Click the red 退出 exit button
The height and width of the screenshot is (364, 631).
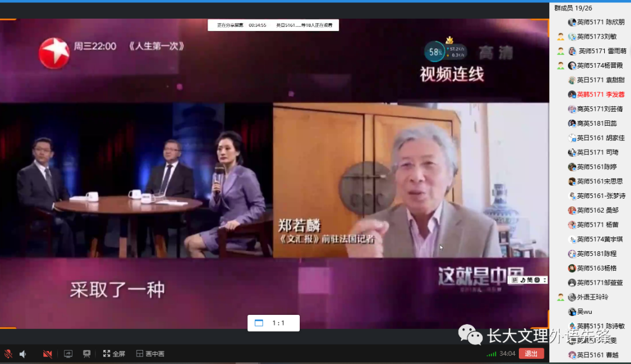[x=531, y=353]
